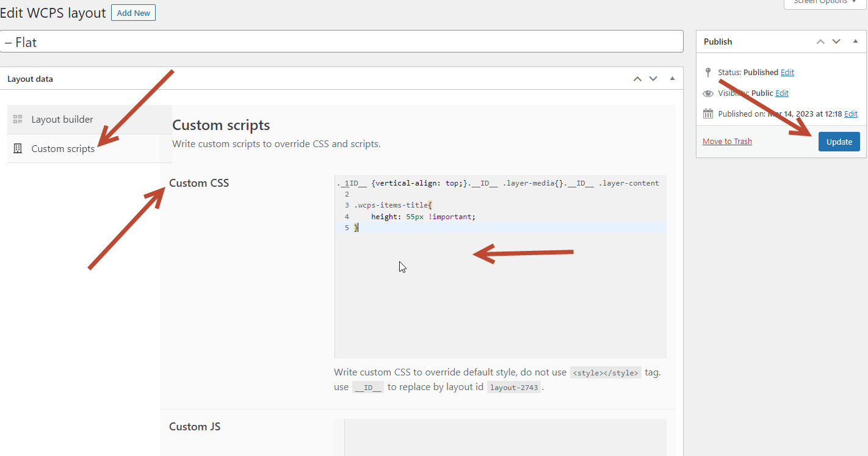Edit the Public visibility setting
Image resolution: width=868 pixels, height=456 pixels.
pos(782,93)
